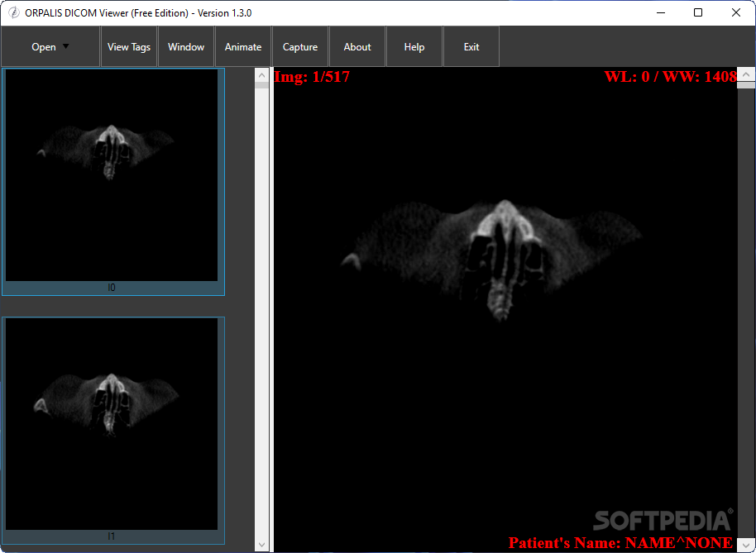Click main viewer scroll down arrow

(x=746, y=545)
